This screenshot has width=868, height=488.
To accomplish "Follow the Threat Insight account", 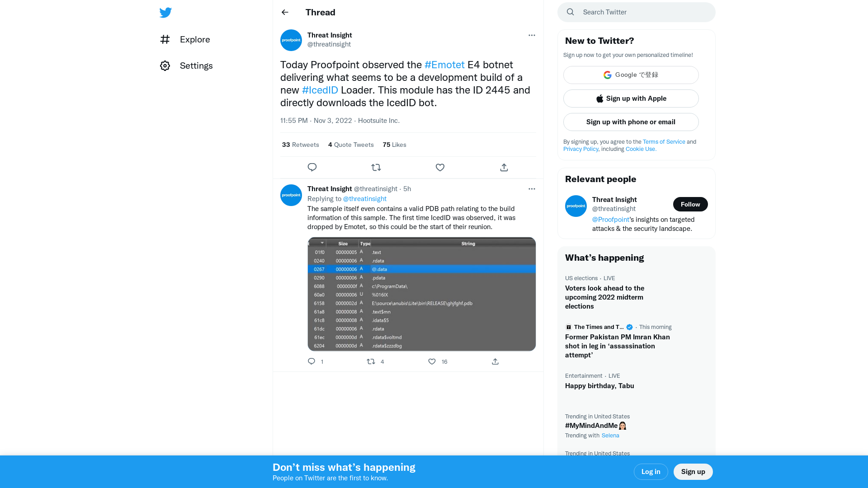I will coord(690,204).
